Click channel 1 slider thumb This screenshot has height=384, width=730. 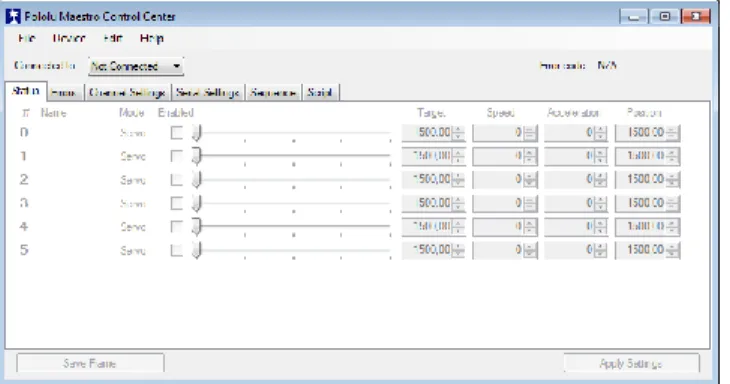[196, 156]
